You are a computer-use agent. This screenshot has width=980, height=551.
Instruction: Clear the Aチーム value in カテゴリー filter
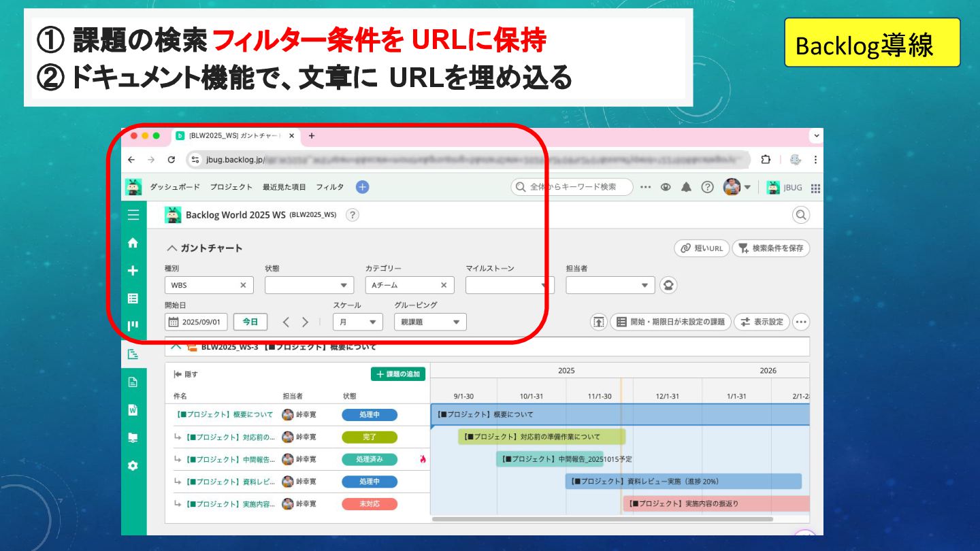(x=444, y=285)
